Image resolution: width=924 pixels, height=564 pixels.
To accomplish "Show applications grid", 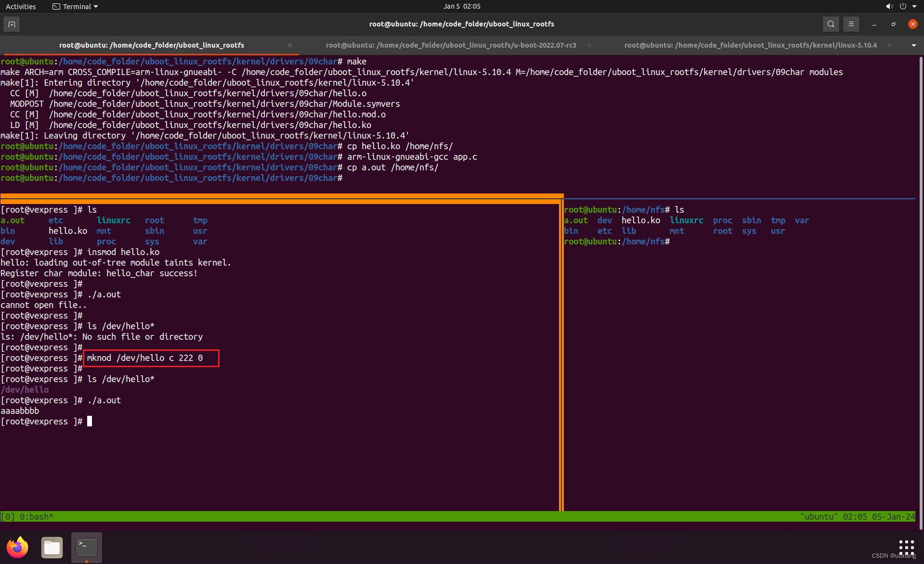I will point(906,547).
